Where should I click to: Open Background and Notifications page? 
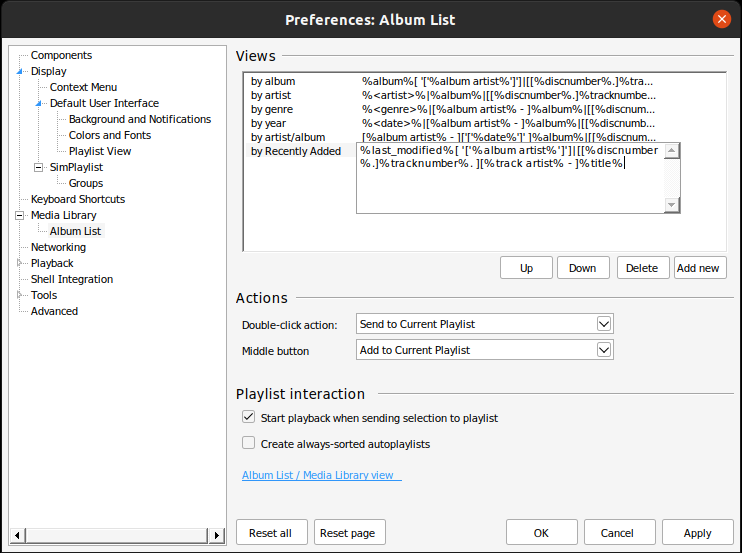140,119
